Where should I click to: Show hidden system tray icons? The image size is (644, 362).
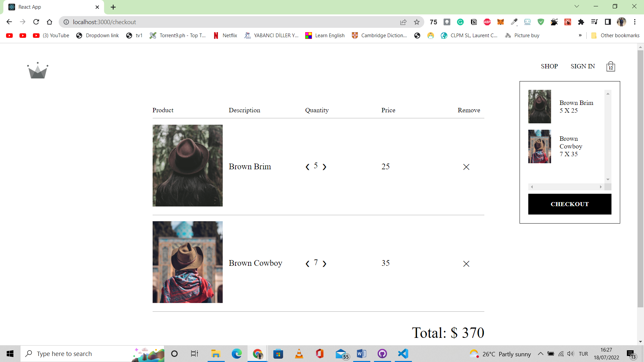(540, 354)
